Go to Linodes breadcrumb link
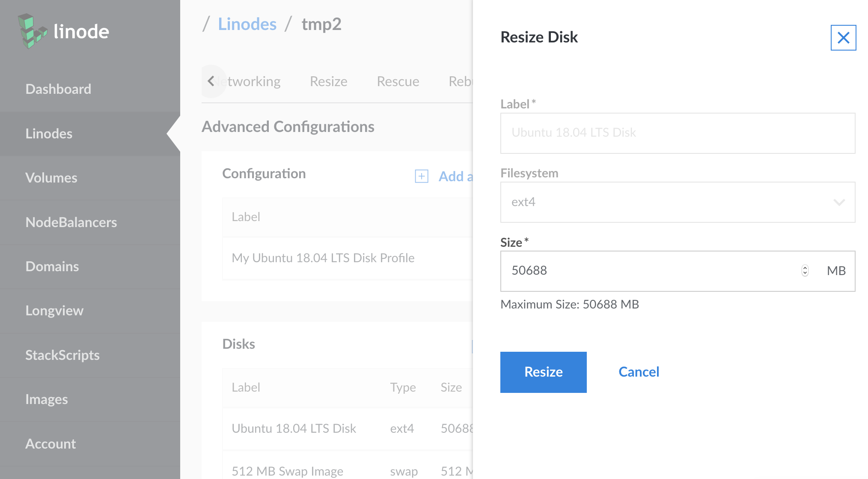The height and width of the screenshot is (479, 868). [x=247, y=24]
